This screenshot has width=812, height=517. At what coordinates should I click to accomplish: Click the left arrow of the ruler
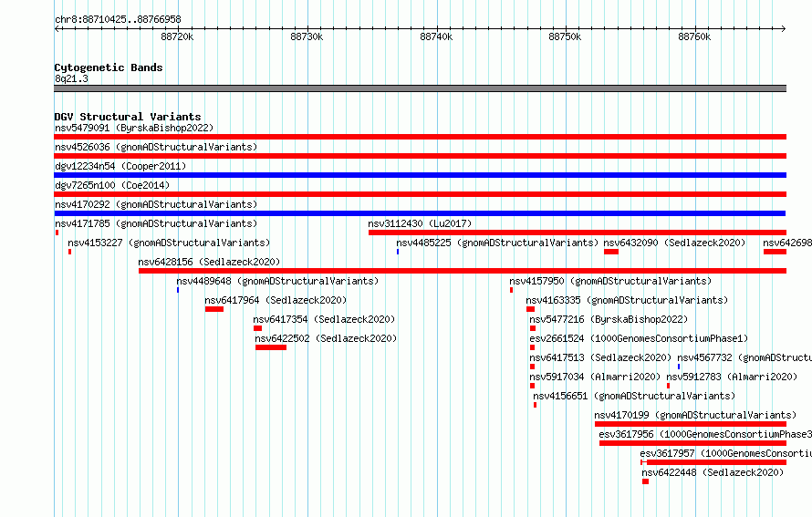tap(57, 29)
